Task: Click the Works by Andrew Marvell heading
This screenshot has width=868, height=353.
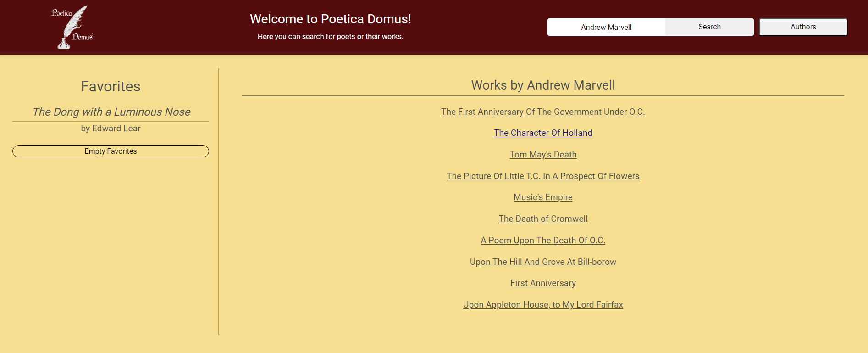Action: coord(543,85)
